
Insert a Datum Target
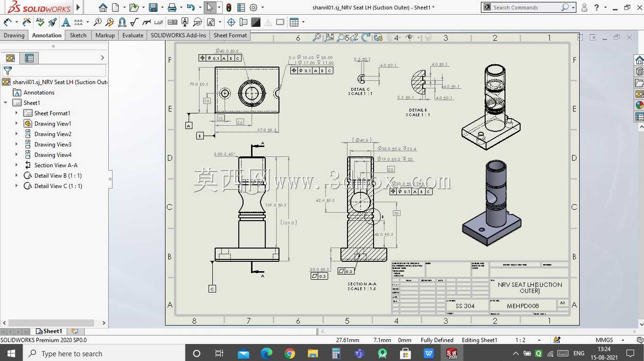pos(197,22)
